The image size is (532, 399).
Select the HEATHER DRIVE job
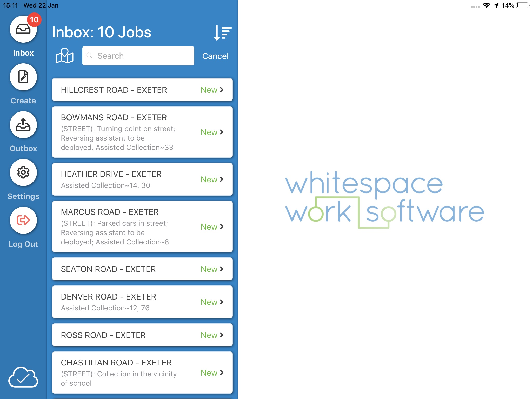(x=142, y=178)
